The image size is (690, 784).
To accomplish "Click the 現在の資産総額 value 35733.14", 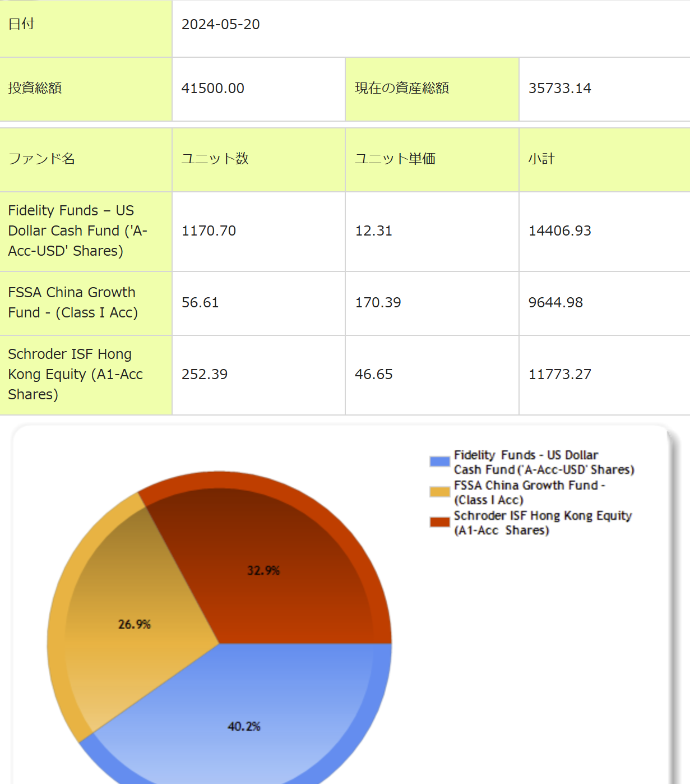I will coord(559,89).
